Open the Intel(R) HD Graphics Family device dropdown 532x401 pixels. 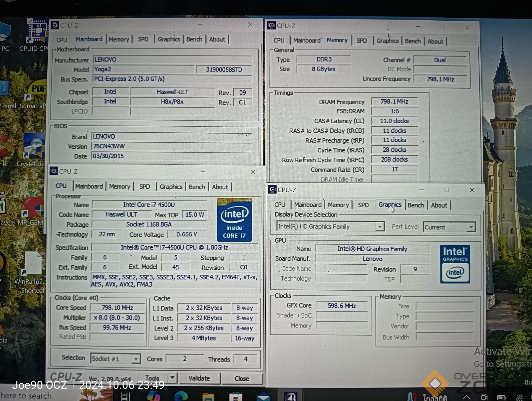[x=379, y=227]
